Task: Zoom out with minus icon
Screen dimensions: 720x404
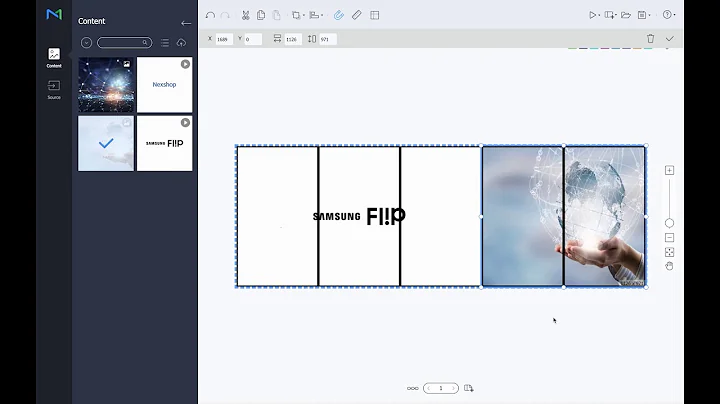Action: pyautogui.click(x=669, y=237)
